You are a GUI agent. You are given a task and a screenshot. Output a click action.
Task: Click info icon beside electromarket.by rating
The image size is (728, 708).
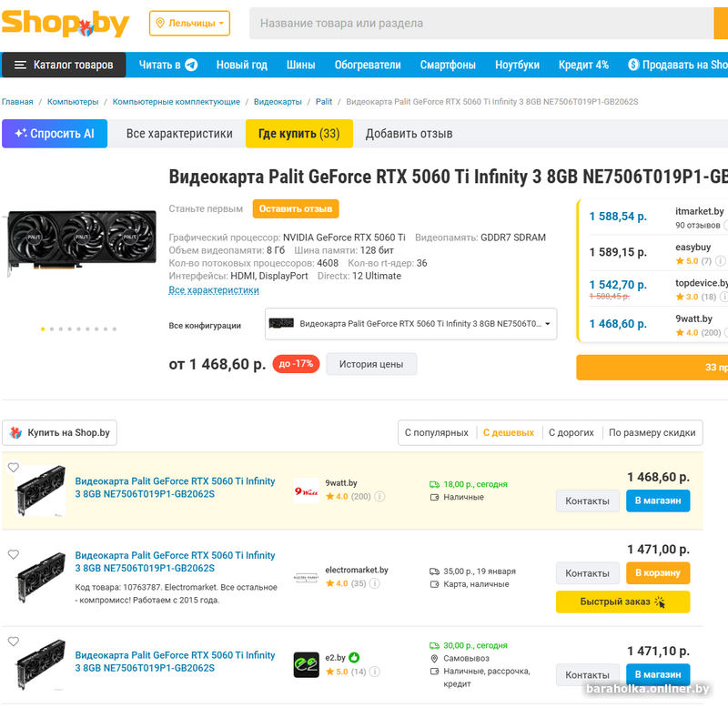pos(374,583)
